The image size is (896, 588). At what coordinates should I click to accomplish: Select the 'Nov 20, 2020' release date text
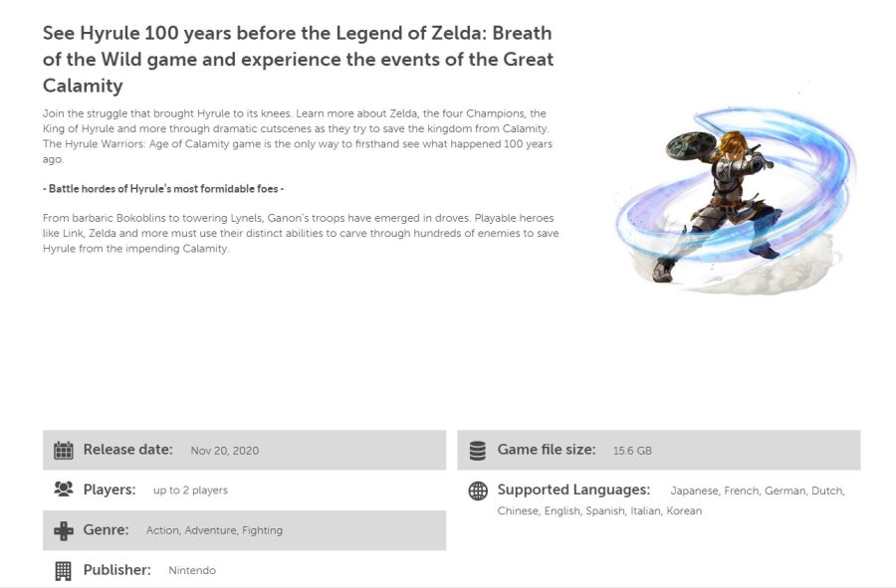[225, 451]
